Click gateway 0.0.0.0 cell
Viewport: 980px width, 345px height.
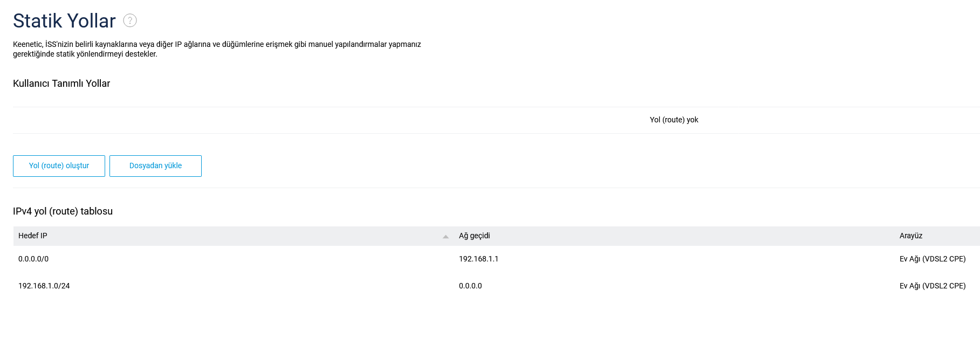pos(470,286)
